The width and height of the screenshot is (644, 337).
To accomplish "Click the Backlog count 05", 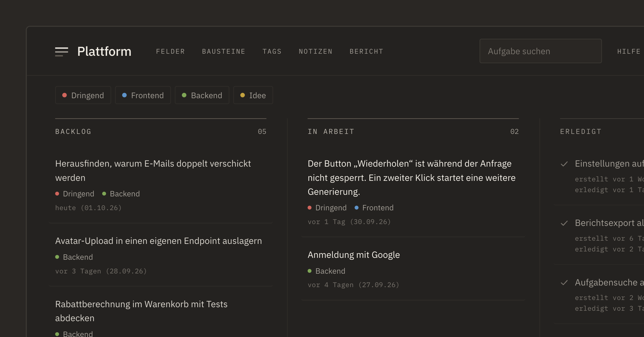I will coord(262,132).
